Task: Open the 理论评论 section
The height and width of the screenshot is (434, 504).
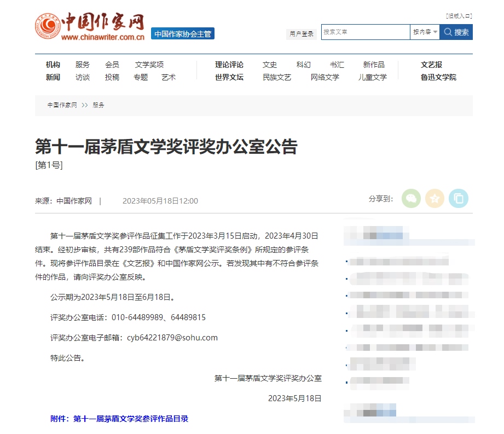Action: (x=228, y=64)
